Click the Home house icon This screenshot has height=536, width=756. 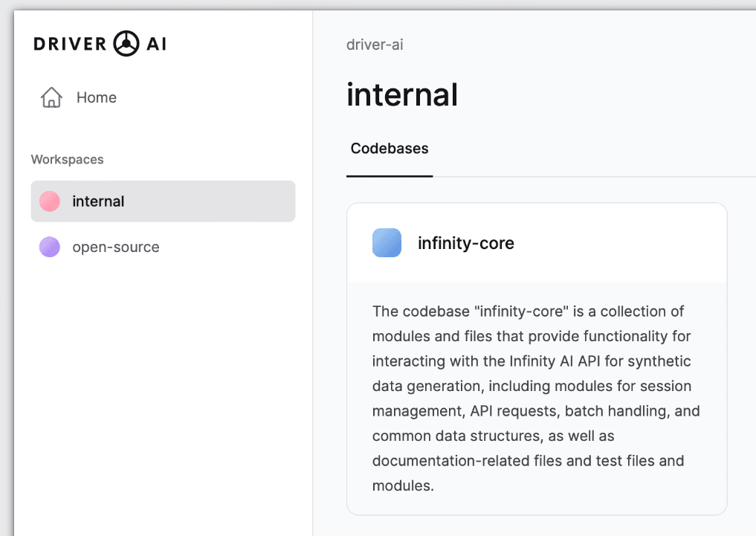[x=51, y=97]
